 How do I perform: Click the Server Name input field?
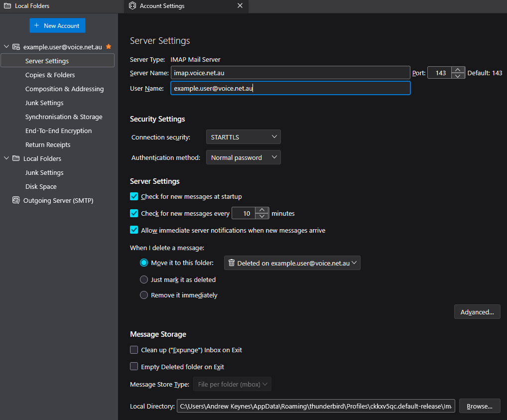pos(290,73)
